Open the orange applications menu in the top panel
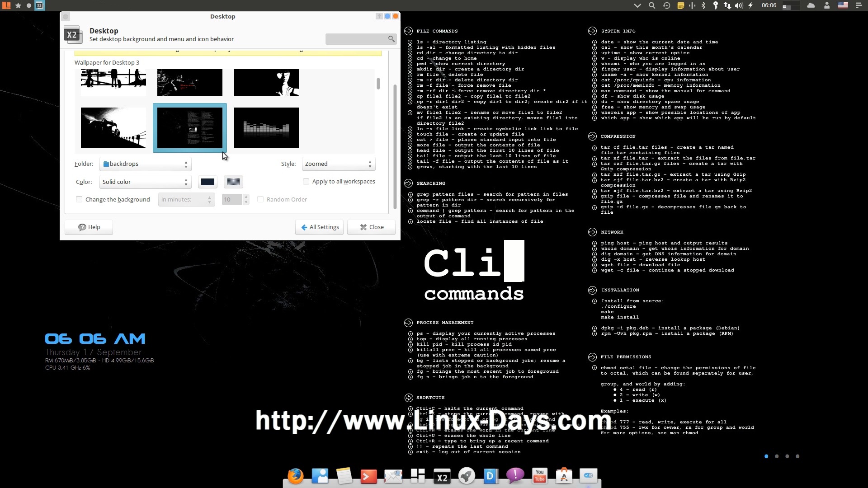 (x=6, y=5)
